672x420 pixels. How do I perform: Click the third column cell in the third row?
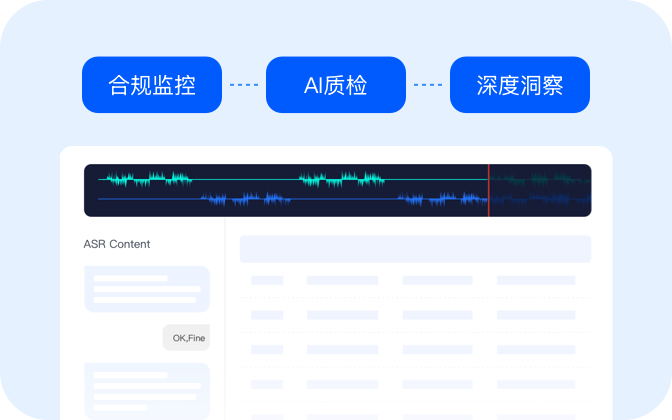tap(437, 349)
